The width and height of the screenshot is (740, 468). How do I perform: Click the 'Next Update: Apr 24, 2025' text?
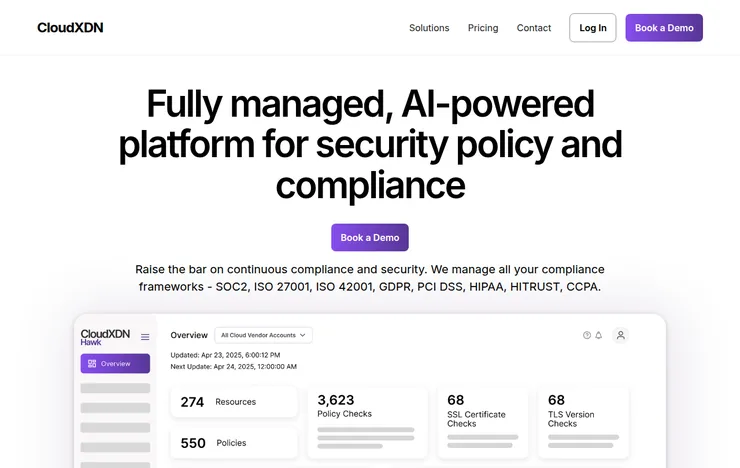coord(234,367)
